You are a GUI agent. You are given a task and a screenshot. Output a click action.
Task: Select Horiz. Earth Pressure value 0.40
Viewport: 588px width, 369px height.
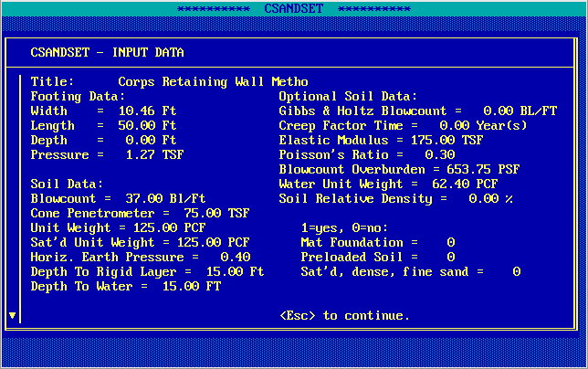pos(235,257)
